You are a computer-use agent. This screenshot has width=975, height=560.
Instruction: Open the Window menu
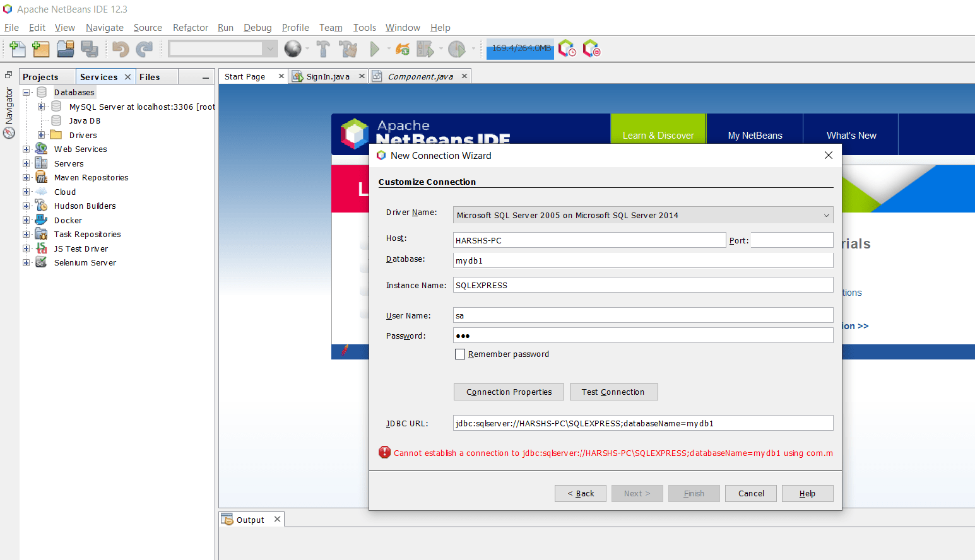coord(403,28)
